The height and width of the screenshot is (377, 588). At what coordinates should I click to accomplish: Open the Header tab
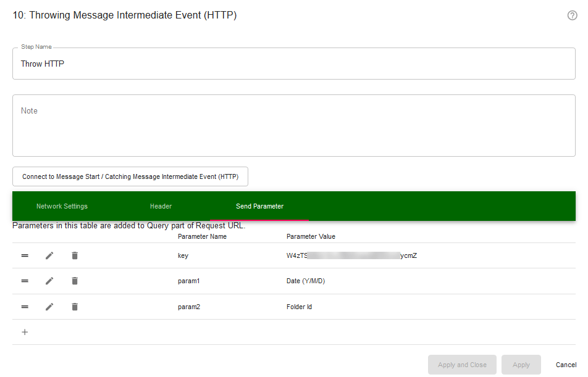(161, 205)
